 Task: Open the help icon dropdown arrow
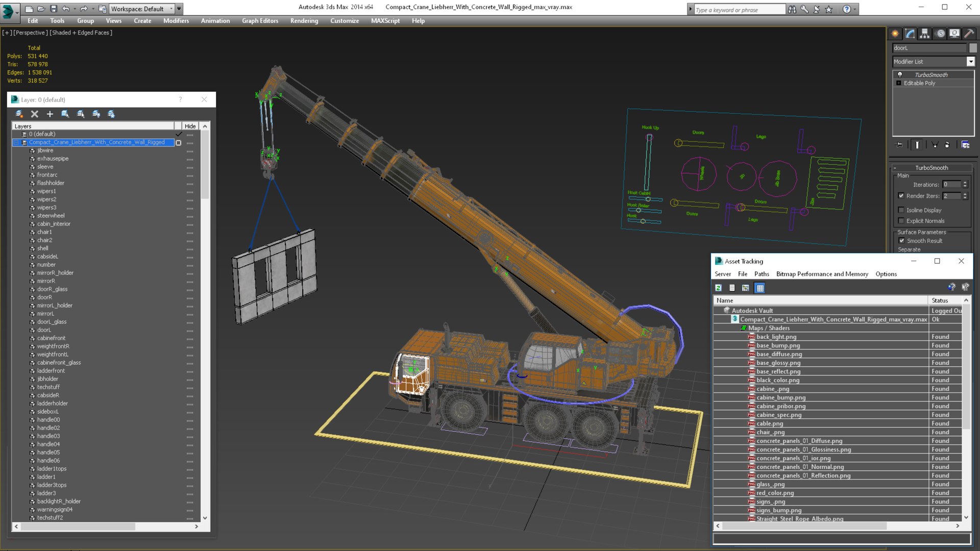(855, 9)
